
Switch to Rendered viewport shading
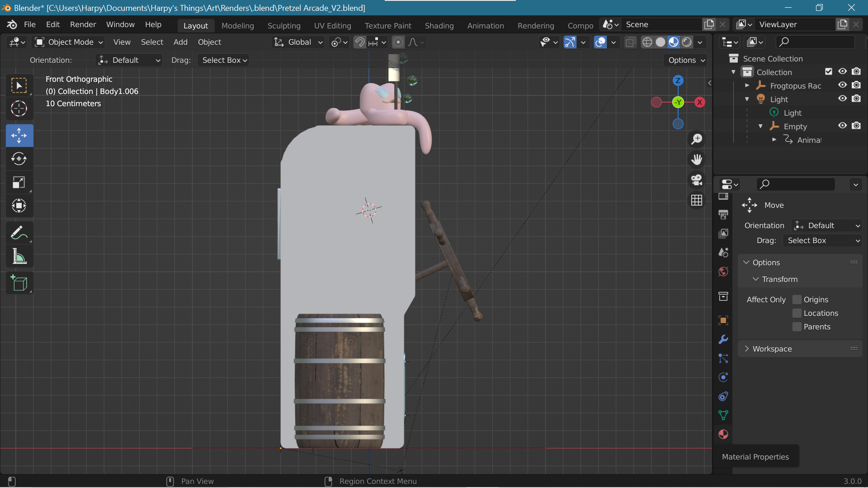coord(687,42)
